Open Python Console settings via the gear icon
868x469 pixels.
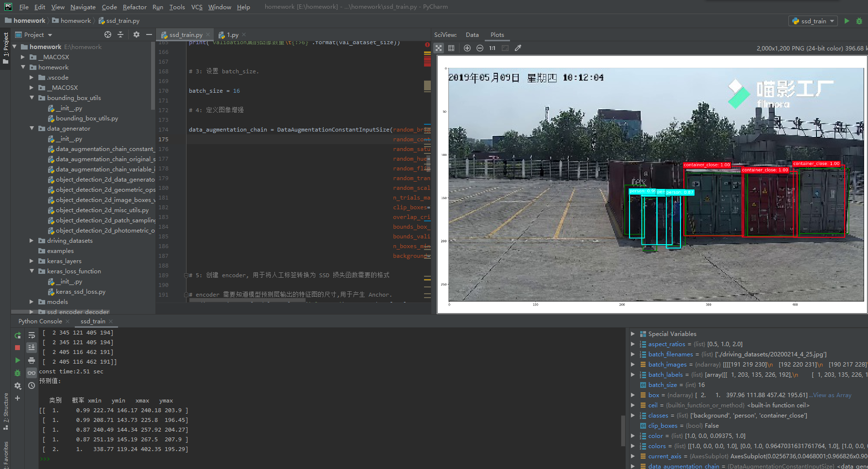(17, 385)
